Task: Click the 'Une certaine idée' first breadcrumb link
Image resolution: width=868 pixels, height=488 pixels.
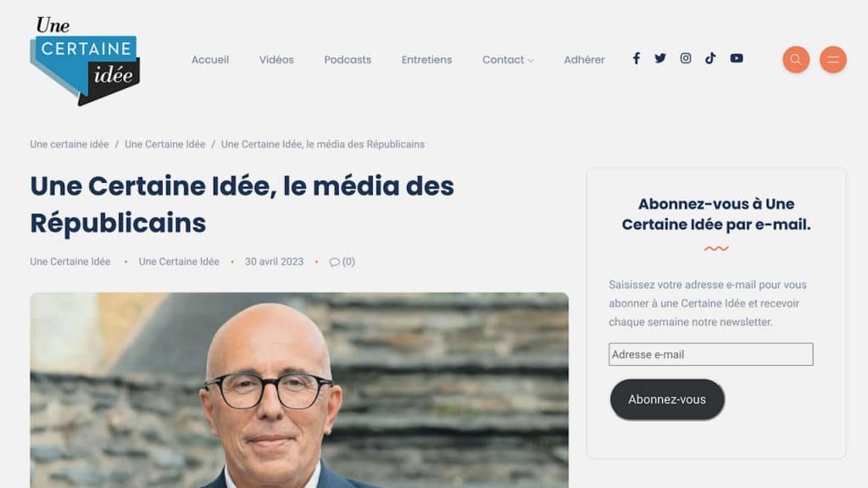Action: pos(70,144)
